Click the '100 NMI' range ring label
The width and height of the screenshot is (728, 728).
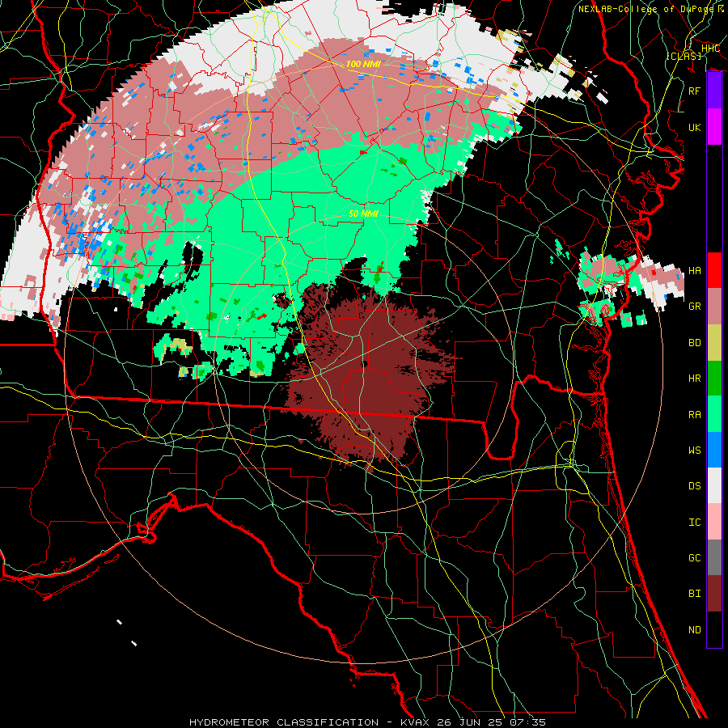363,64
